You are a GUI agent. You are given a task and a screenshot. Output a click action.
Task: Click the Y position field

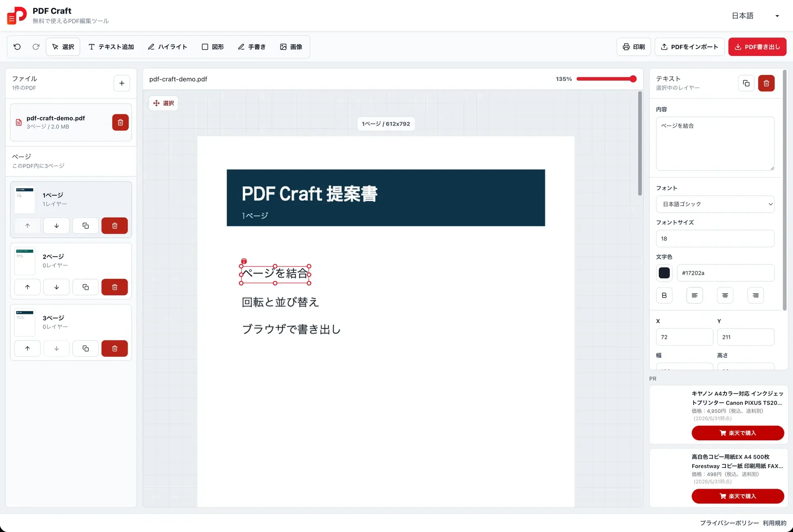click(x=746, y=337)
